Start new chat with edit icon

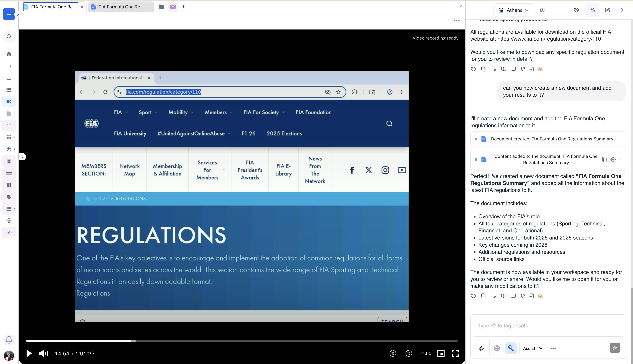(608, 10)
